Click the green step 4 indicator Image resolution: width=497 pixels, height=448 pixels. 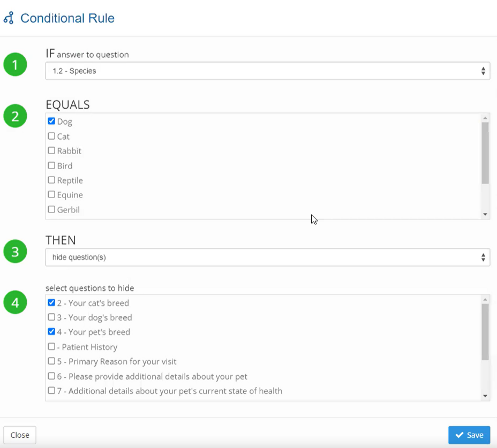[15, 302]
